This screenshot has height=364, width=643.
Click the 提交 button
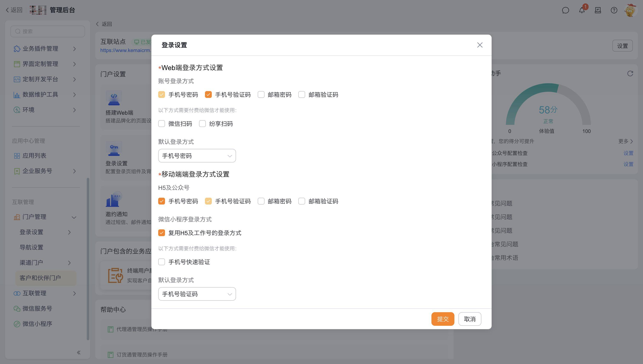coord(442,319)
